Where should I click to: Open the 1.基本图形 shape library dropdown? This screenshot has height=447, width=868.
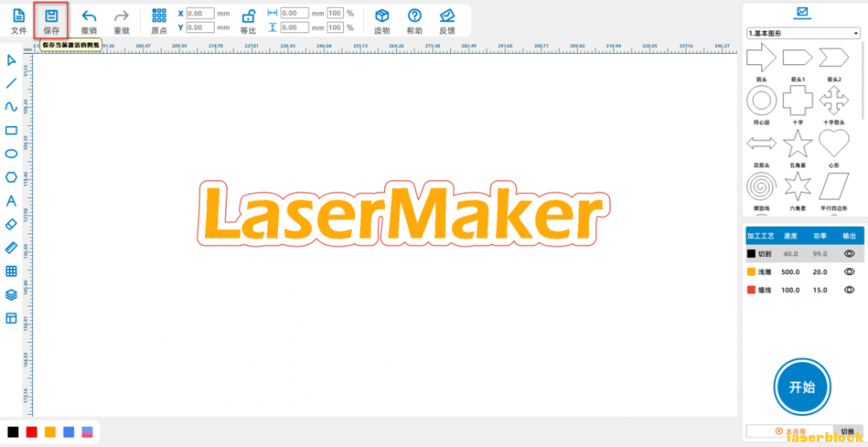tap(803, 34)
